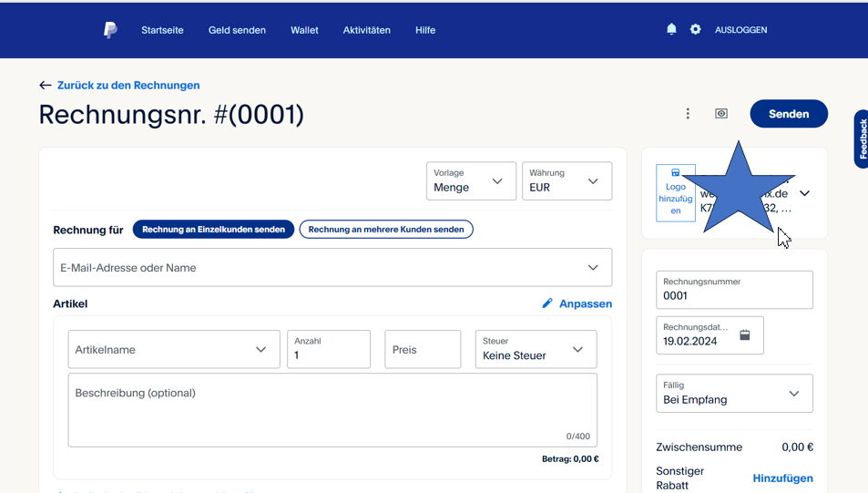Click Anpassen to customize articles

pyautogui.click(x=586, y=303)
